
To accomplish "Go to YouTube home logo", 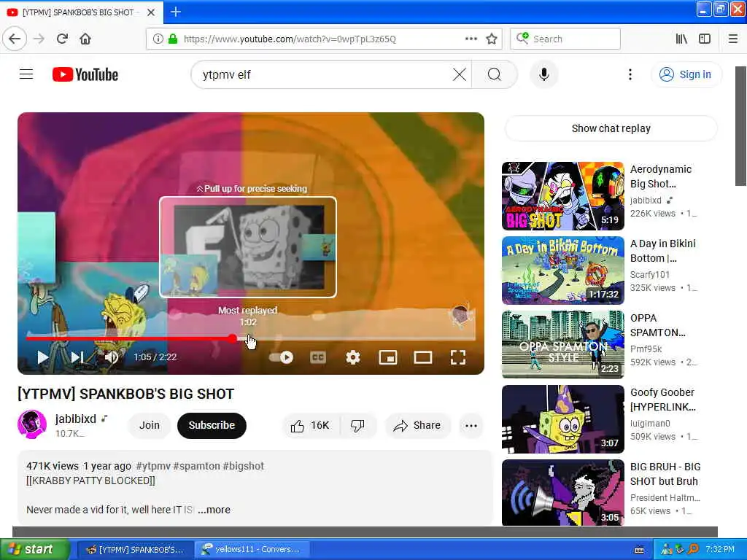I will point(85,75).
